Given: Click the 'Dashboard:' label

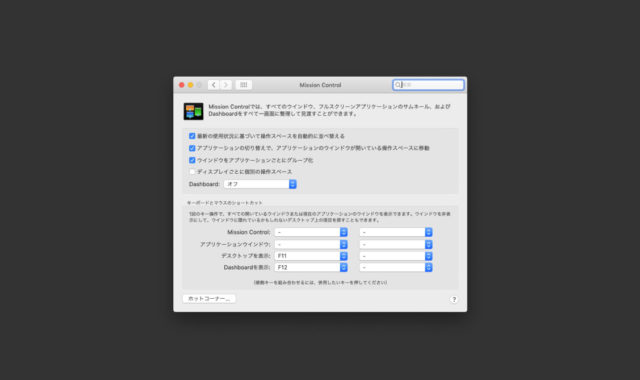Looking at the screenshot, I should [x=204, y=184].
